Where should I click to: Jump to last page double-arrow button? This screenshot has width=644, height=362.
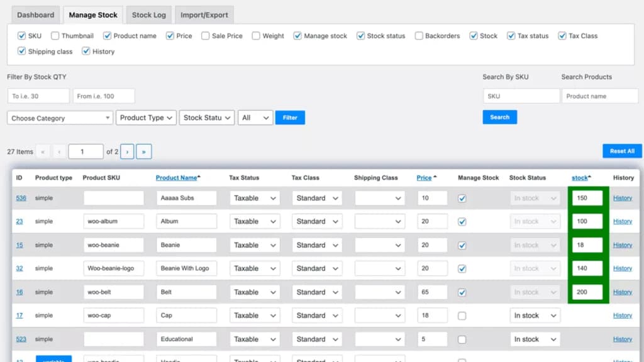point(144,152)
